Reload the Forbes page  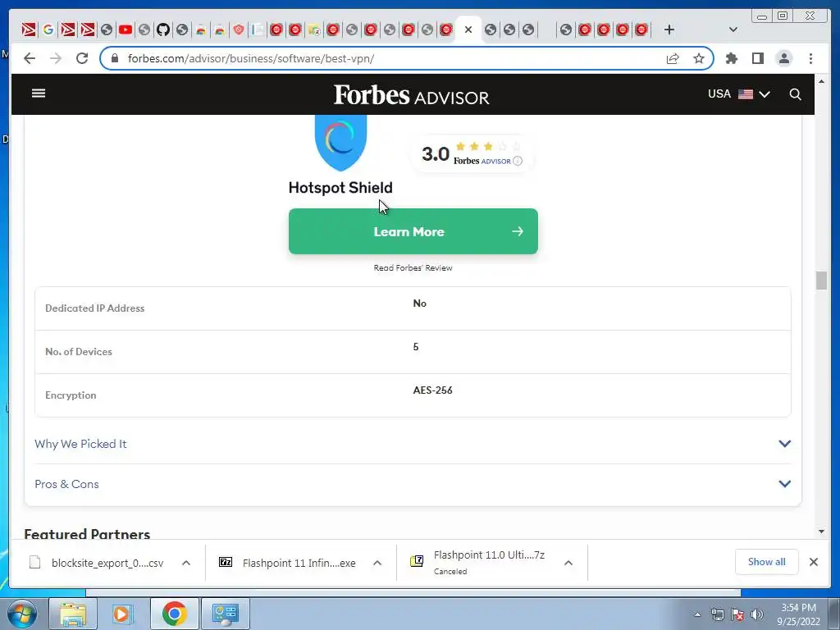point(82,58)
